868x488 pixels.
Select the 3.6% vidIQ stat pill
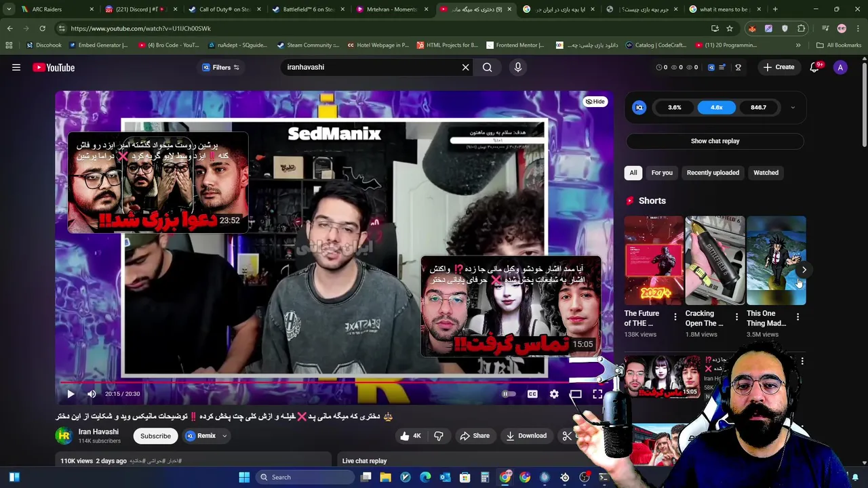tap(674, 107)
